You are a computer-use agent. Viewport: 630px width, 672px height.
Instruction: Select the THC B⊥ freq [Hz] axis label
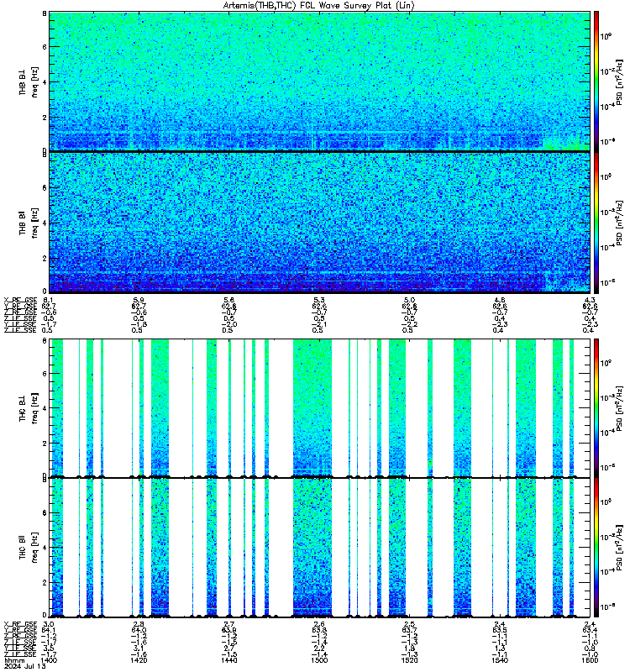coord(29,408)
